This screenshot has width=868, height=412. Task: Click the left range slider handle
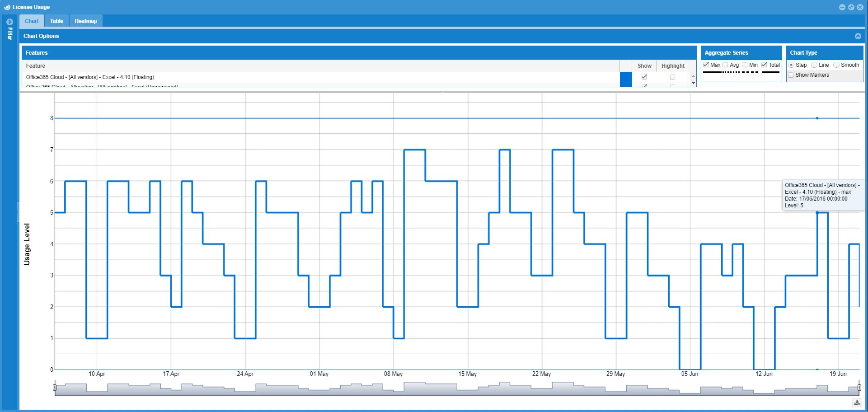(x=55, y=388)
